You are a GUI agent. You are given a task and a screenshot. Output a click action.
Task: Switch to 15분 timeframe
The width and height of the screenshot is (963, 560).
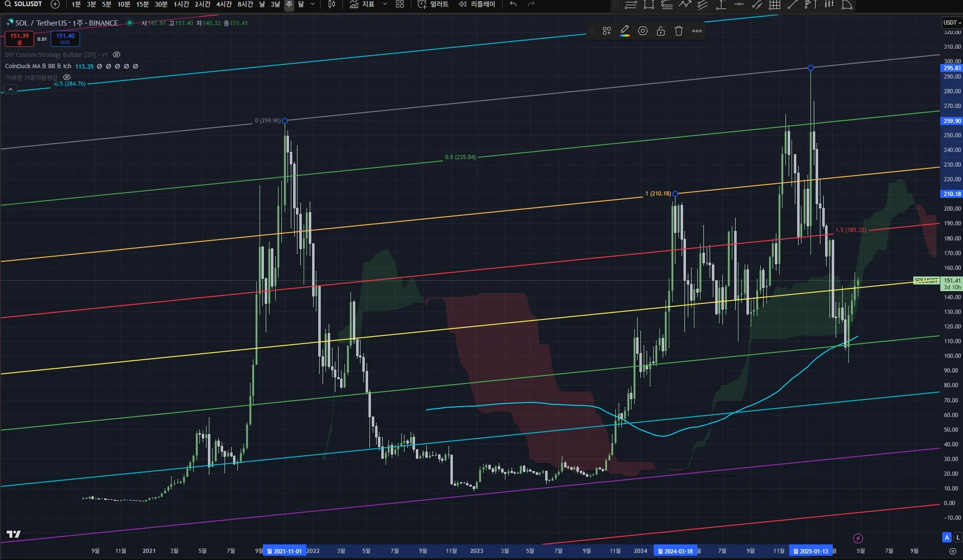point(142,4)
